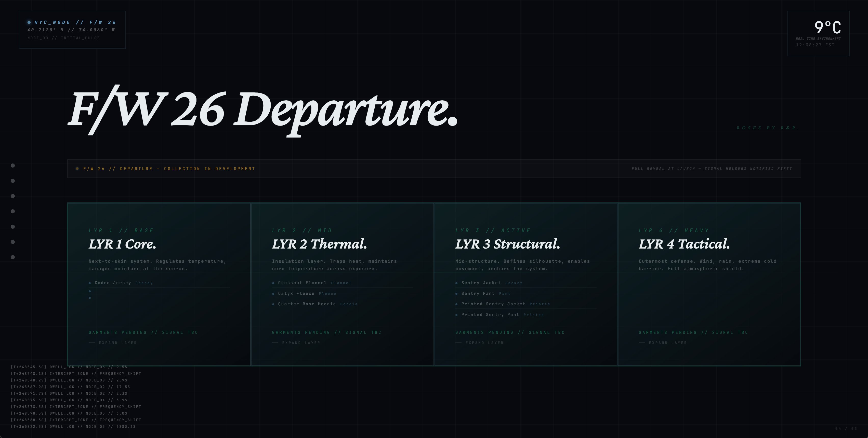The image size is (868, 438).
Task: Select the Quarter Rose Hoodie item
Action: pyautogui.click(x=307, y=304)
